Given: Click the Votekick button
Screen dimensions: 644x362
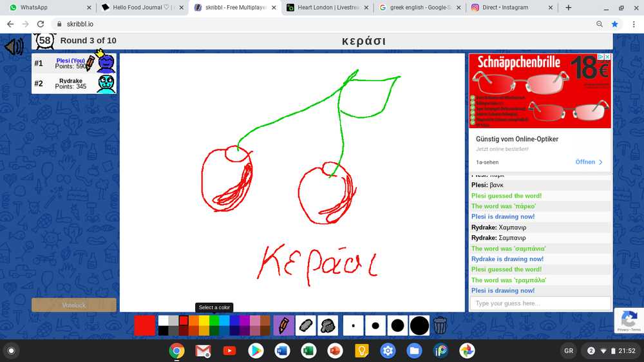Looking at the screenshot, I should [x=74, y=305].
